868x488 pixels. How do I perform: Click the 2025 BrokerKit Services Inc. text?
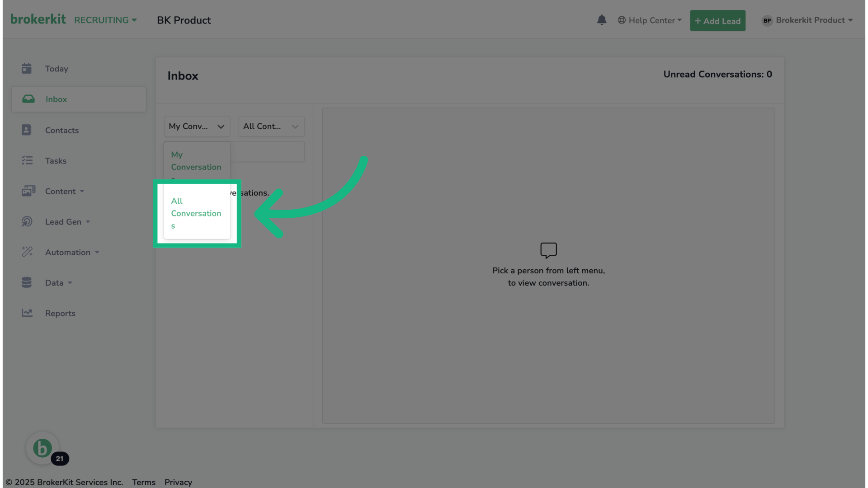point(64,482)
